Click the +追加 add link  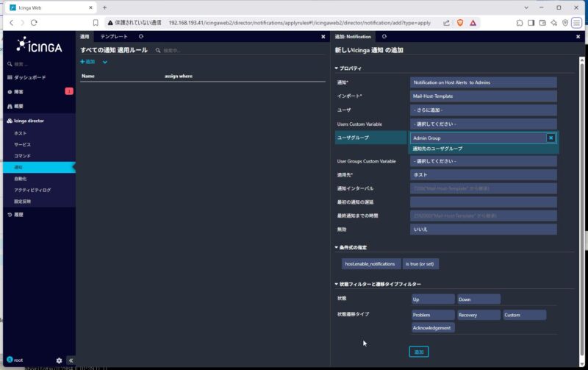[x=87, y=62]
